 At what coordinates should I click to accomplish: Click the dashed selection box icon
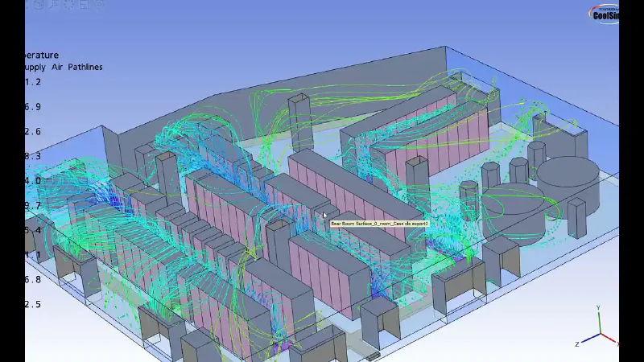pos(69,5)
